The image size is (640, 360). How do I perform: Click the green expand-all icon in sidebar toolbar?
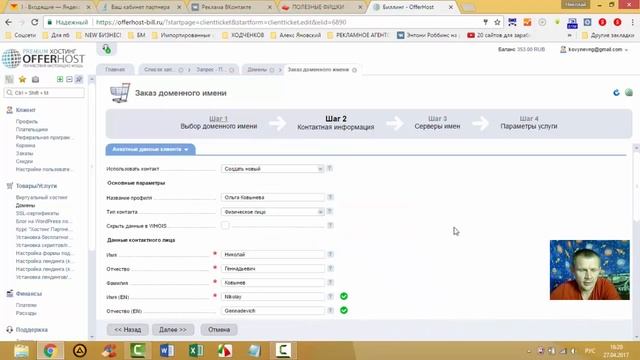(60, 79)
